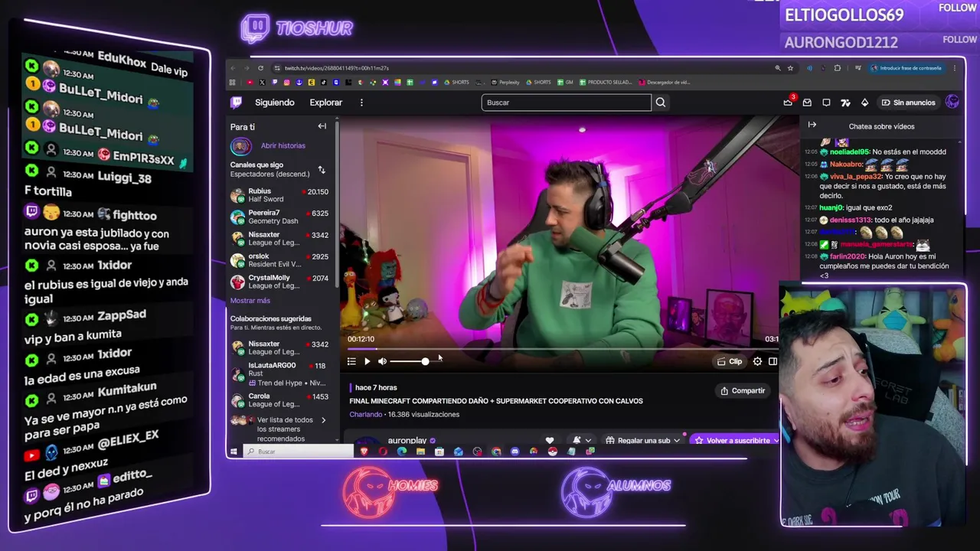The width and height of the screenshot is (980, 551).
Task: Click the search magnifier button
Action: click(x=661, y=103)
